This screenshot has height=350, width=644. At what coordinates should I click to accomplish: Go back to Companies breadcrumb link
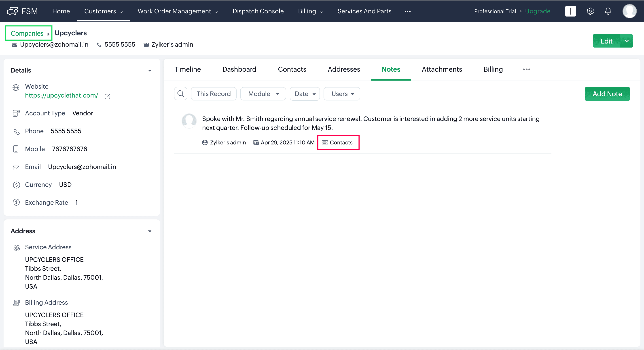click(27, 33)
